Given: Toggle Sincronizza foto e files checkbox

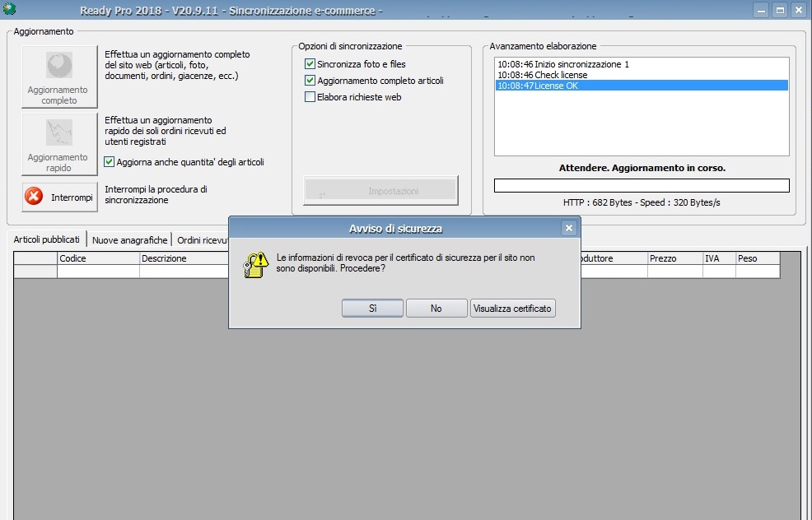Looking at the screenshot, I should (x=310, y=64).
